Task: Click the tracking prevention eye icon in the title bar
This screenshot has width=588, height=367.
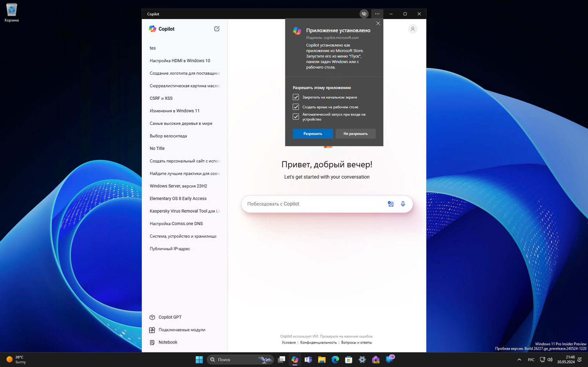Action: click(364, 14)
